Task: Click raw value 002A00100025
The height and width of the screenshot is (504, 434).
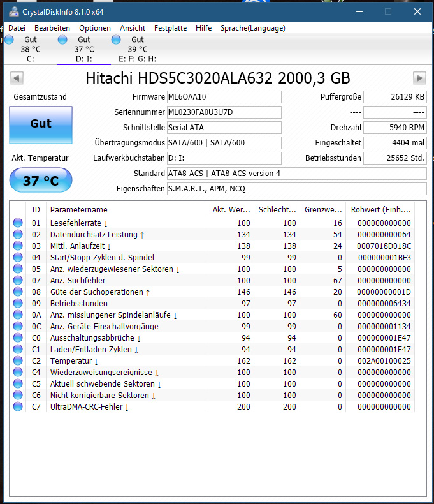Action: coord(384,360)
